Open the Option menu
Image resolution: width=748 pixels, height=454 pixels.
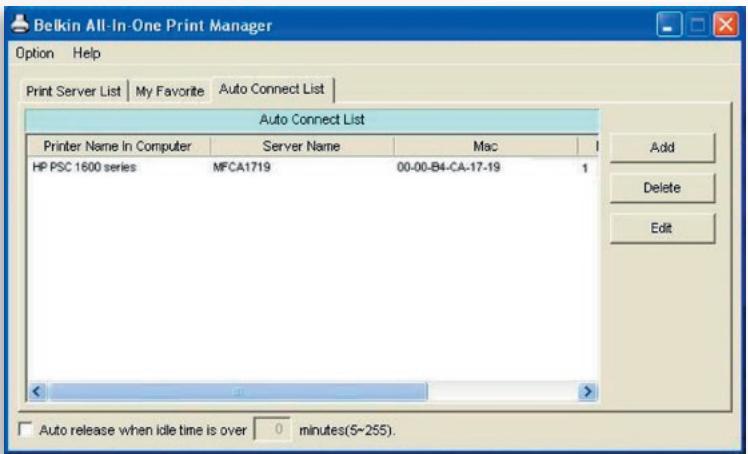click(34, 53)
